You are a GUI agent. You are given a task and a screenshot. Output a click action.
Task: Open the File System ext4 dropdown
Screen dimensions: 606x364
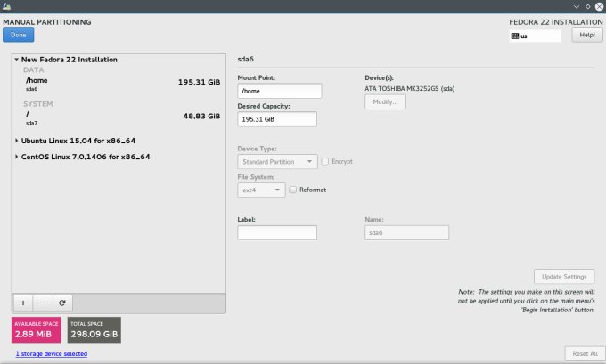(x=261, y=190)
